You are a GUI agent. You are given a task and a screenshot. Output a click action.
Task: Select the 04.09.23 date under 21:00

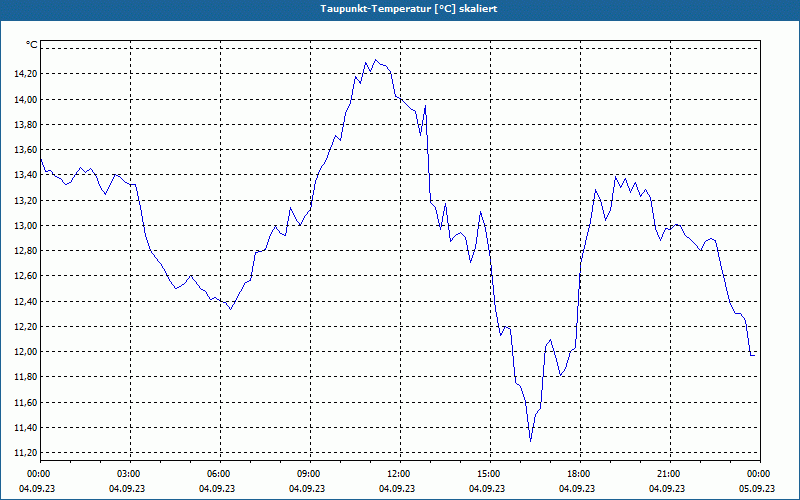pyautogui.click(x=667, y=489)
